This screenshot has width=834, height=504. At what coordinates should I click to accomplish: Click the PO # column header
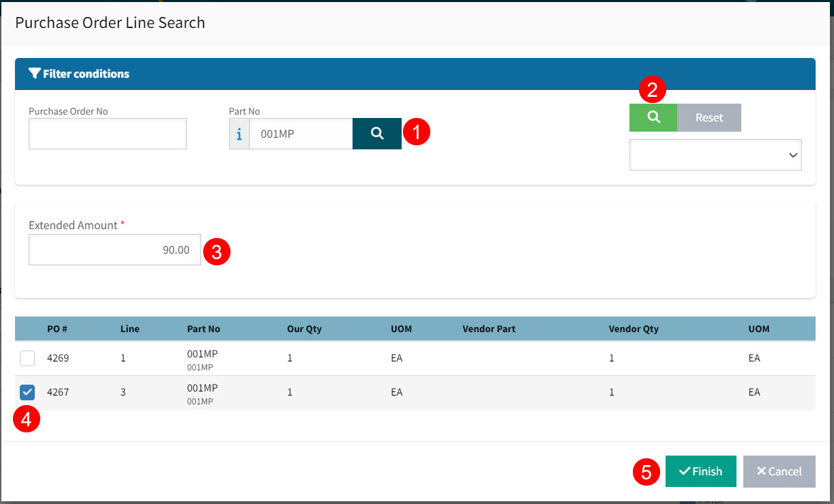coord(57,329)
